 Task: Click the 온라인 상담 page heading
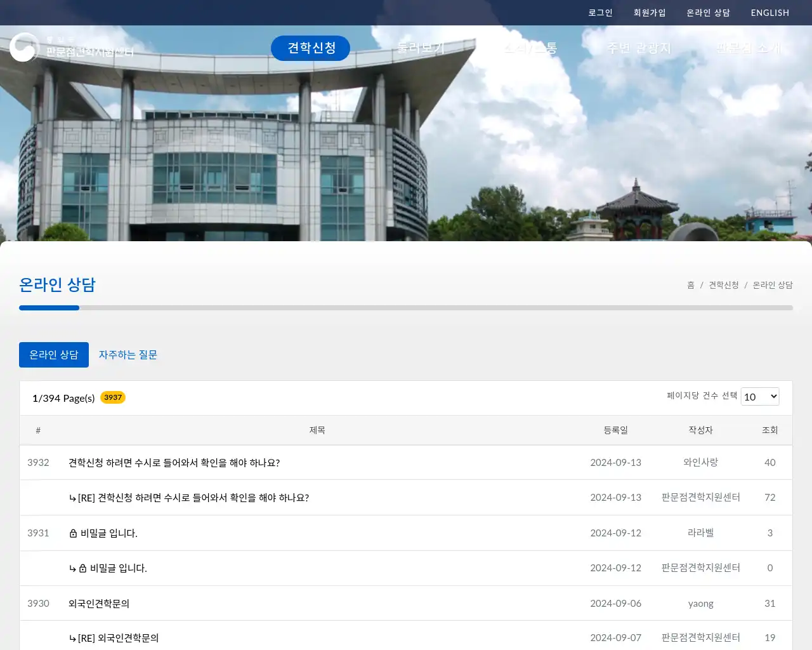point(57,284)
